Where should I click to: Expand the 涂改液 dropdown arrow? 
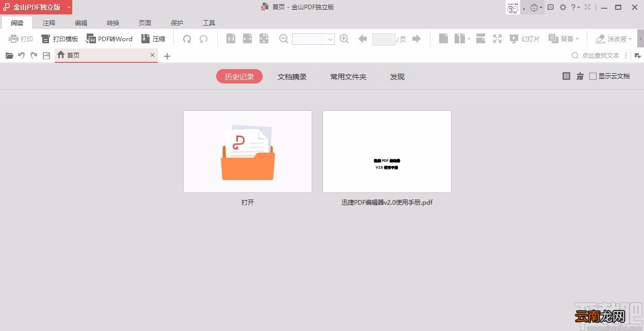coord(630,39)
